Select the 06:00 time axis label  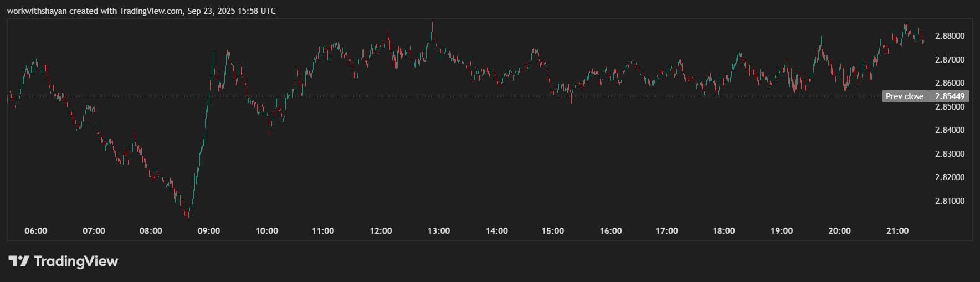point(36,231)
